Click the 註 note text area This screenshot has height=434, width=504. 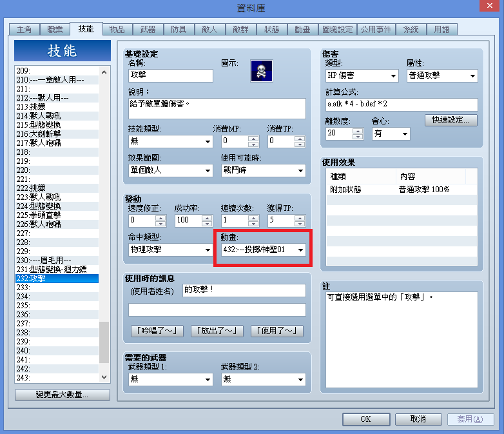coord(402,340)
